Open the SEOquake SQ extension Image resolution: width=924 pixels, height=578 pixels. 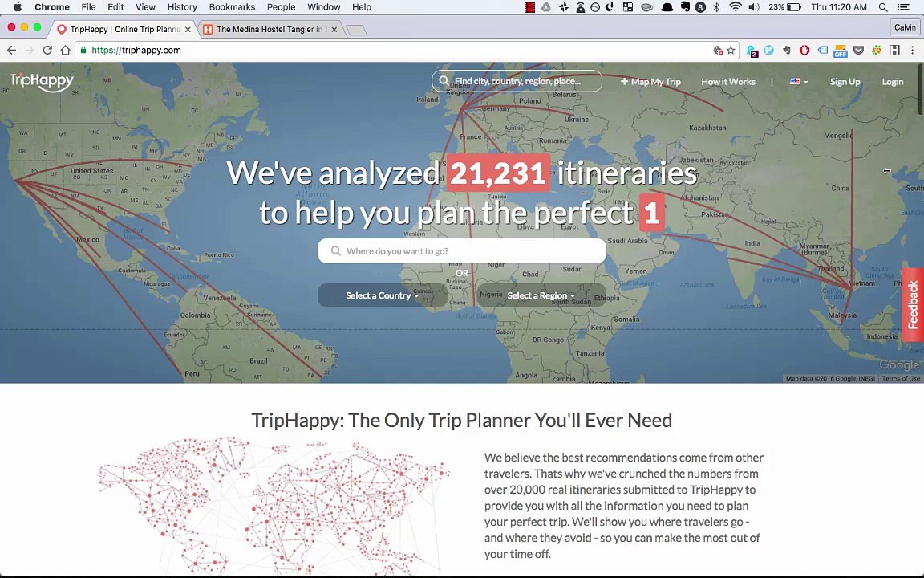click(x=876, y=51)
